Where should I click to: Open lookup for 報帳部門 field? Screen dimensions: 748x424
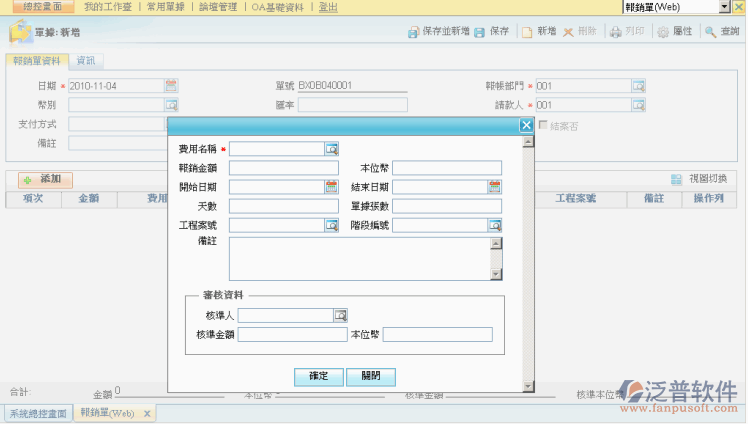point(638,86)
